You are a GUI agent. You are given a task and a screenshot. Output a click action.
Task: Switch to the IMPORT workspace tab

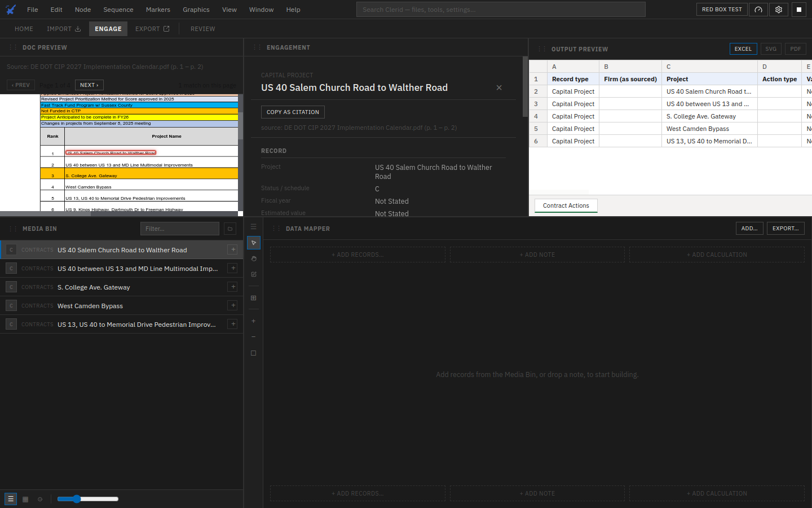tap(64, 29)
